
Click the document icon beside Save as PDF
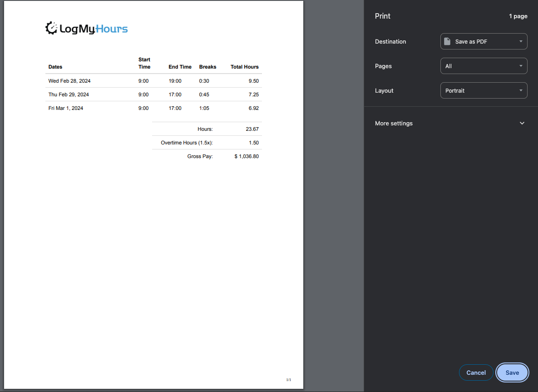click(x=447, y=41)
